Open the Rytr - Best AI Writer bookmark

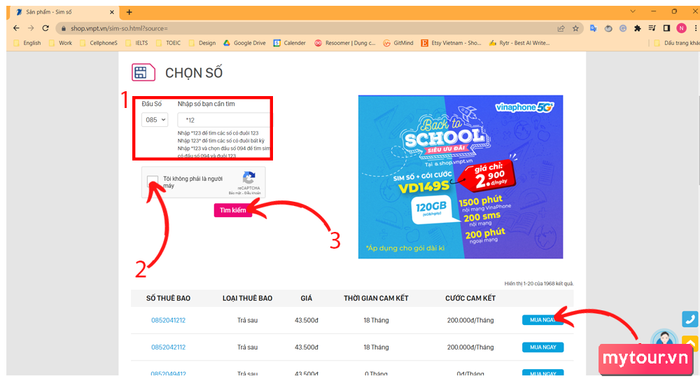520,43
